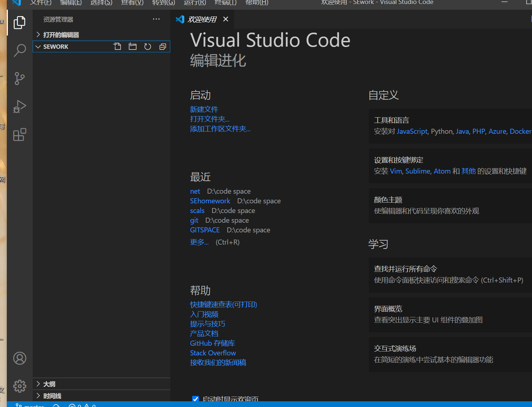Select the 欢迎使用 editor tab

click(202, 19)
